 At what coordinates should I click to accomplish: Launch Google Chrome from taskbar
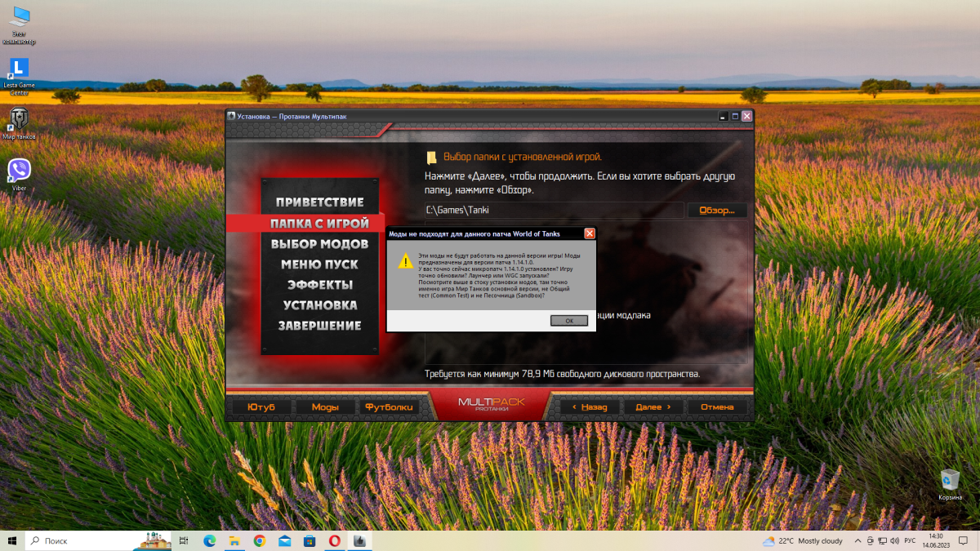tap(259, 540)
